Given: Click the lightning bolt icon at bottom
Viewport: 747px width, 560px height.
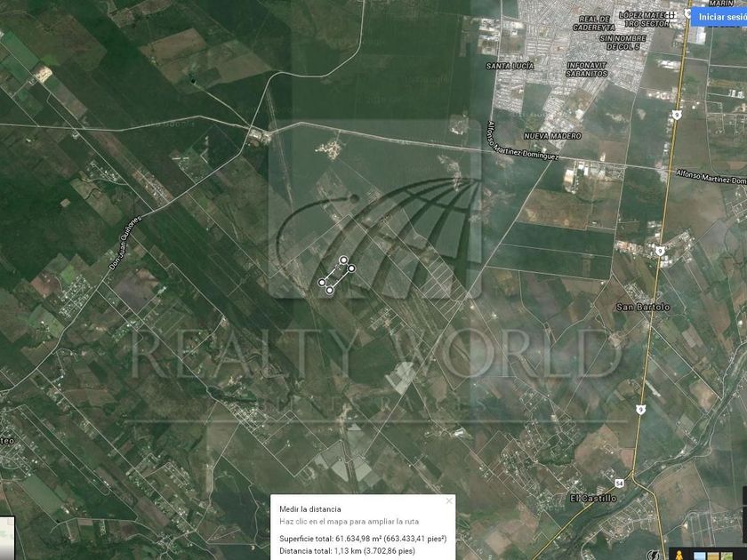Looking at the screenshot, I should point(653,555).
